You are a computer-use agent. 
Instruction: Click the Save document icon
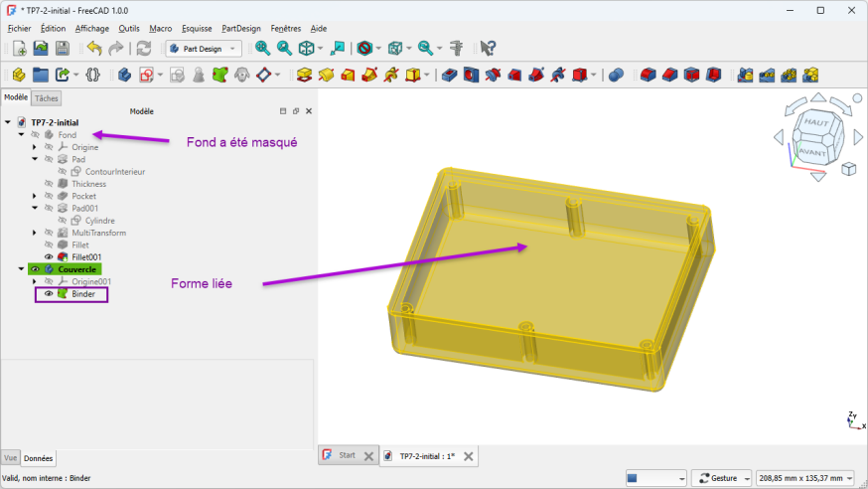coord(63,48)
